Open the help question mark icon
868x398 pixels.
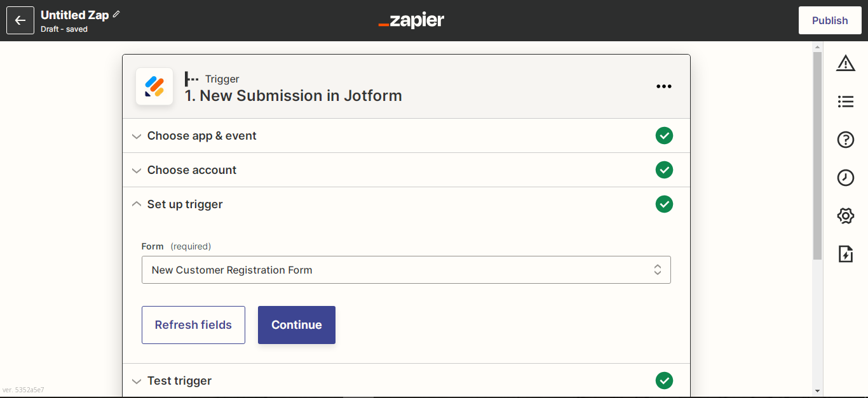pos(846,140)
